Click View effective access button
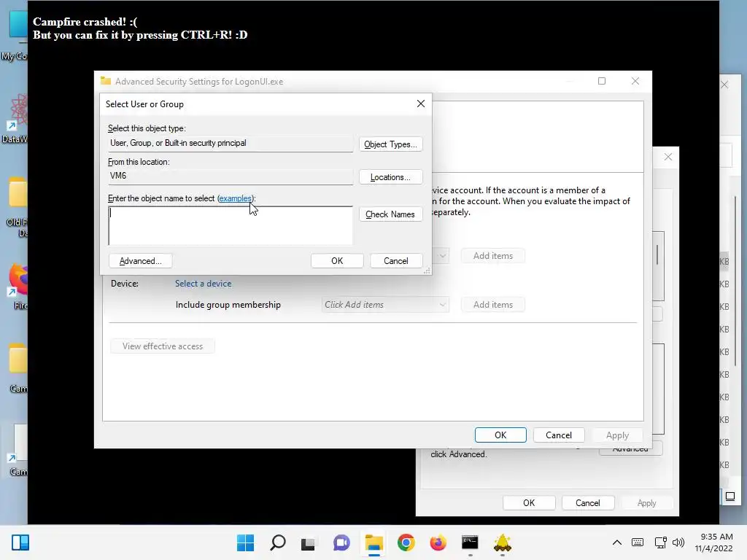This screenshot has height=560, width=747. pos(163,346)
